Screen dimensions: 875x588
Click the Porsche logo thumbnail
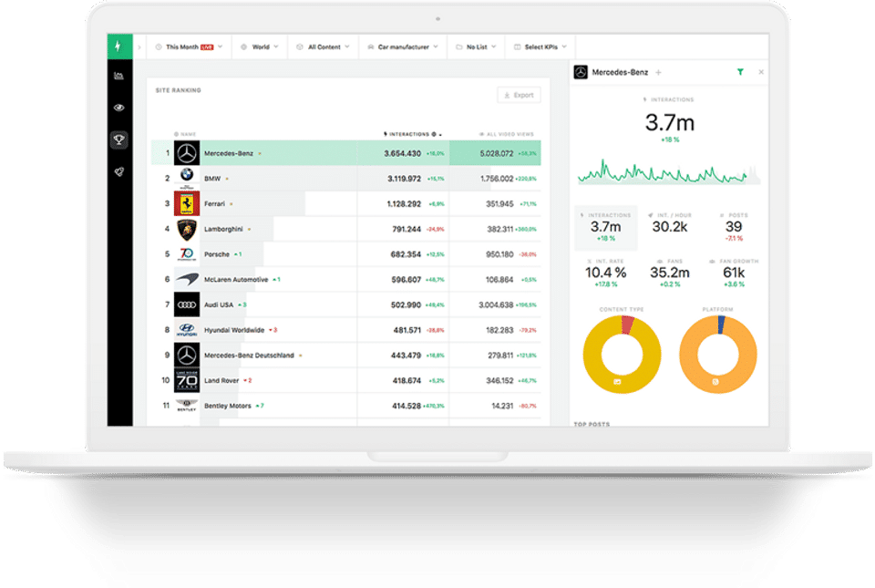186,253
